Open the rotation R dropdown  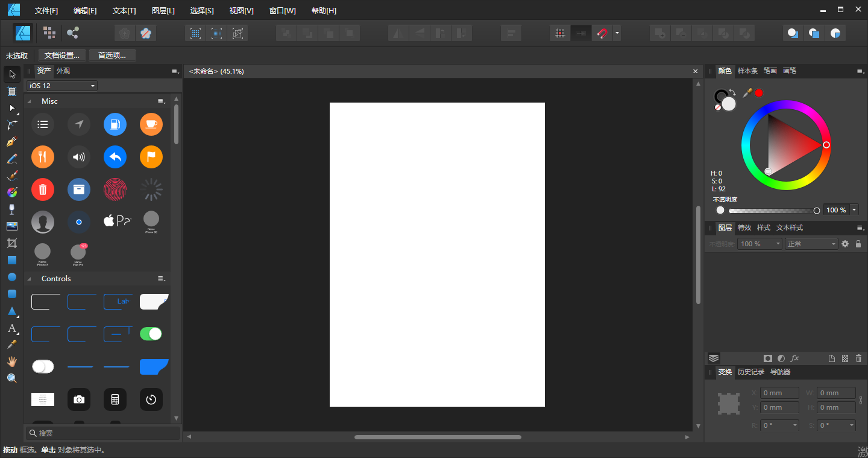tap(795, 425)
